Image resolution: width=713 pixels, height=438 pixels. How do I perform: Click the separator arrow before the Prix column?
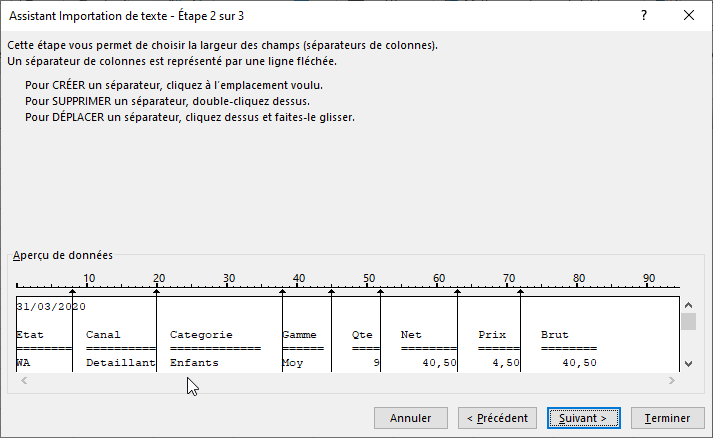458,292
